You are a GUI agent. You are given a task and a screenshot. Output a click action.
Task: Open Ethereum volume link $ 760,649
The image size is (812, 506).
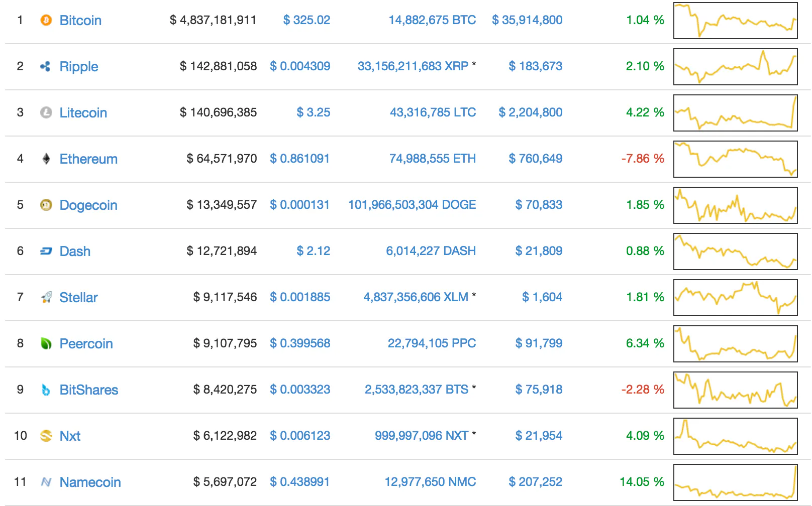click(x=536, y=159)
